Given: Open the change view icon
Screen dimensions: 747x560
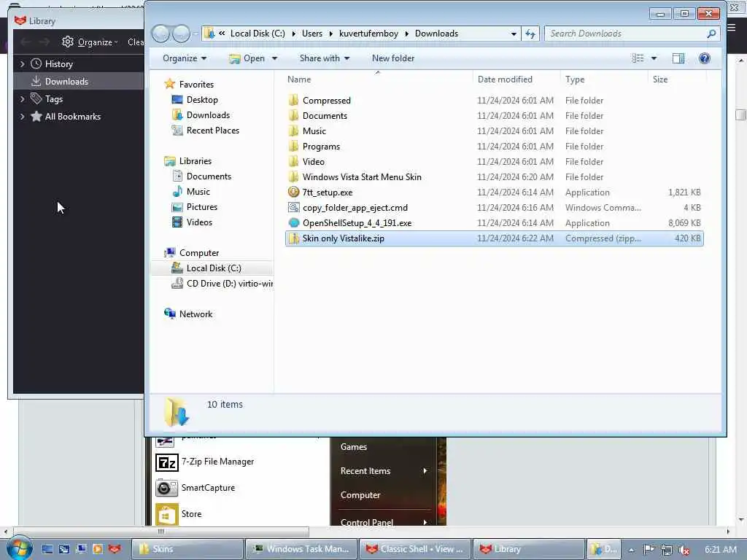Looking at the screenshot, I should pos(638,58).
